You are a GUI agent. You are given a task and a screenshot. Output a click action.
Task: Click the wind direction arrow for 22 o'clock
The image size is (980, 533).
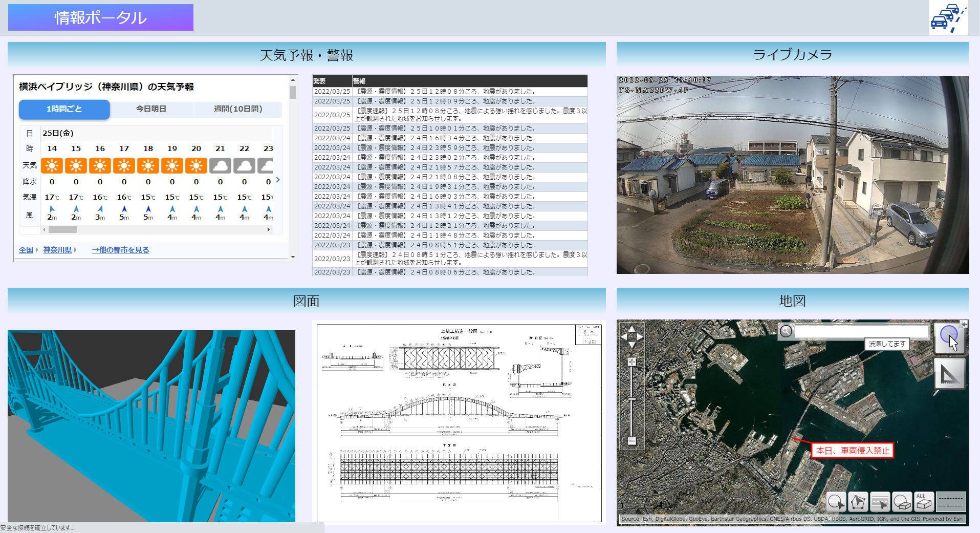tap(245, 209)
